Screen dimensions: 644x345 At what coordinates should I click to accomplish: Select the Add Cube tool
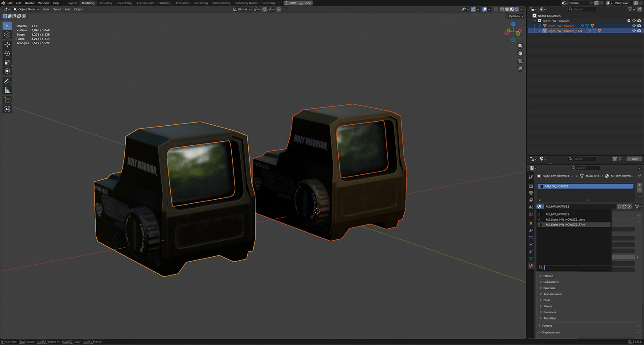click(7, 100)
